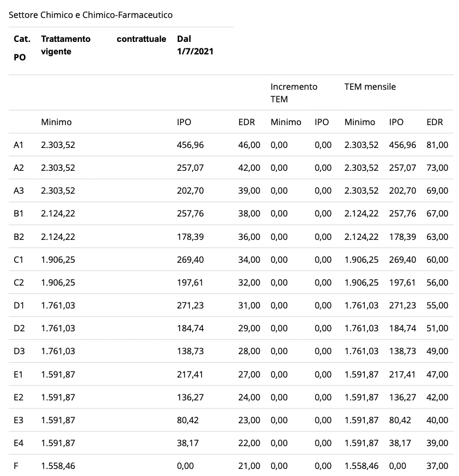Select the B2 category row label
Screen dimensions: 459x476
[x=19, y=237]
